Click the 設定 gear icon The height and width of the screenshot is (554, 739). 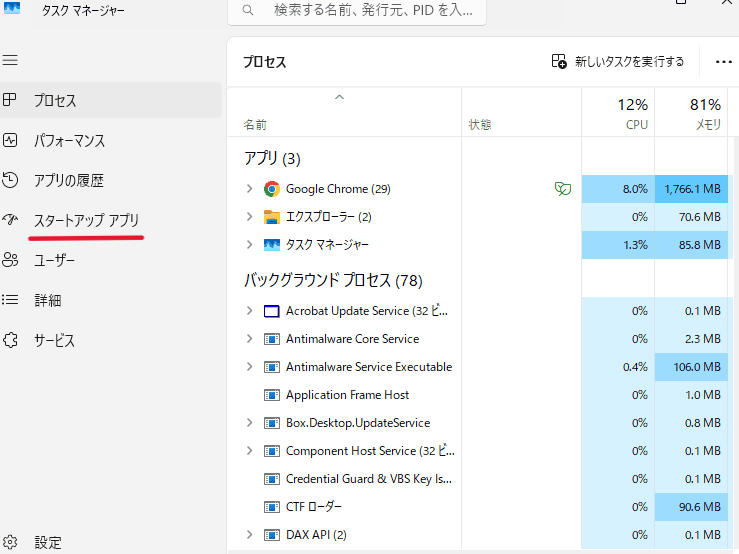[10, 542]
